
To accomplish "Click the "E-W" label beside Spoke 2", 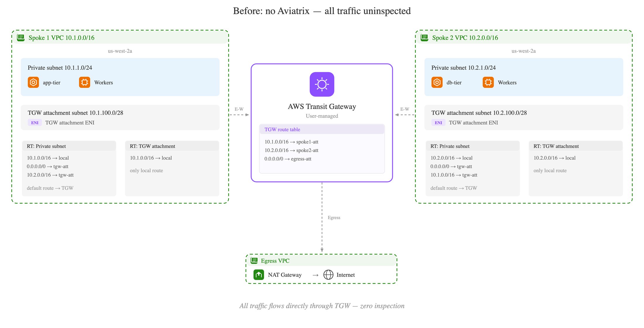I will click(405, 109).
